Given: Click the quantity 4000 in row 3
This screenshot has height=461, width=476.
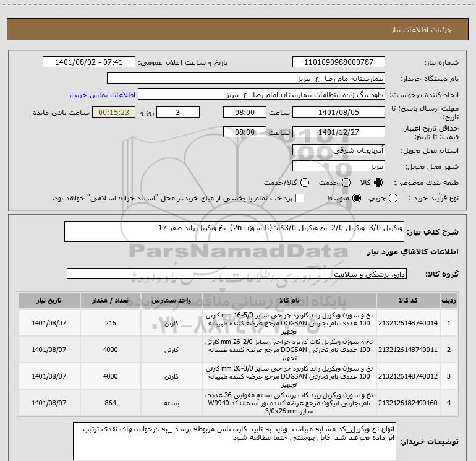Looking at the screenshot, I should click(111, 376).
